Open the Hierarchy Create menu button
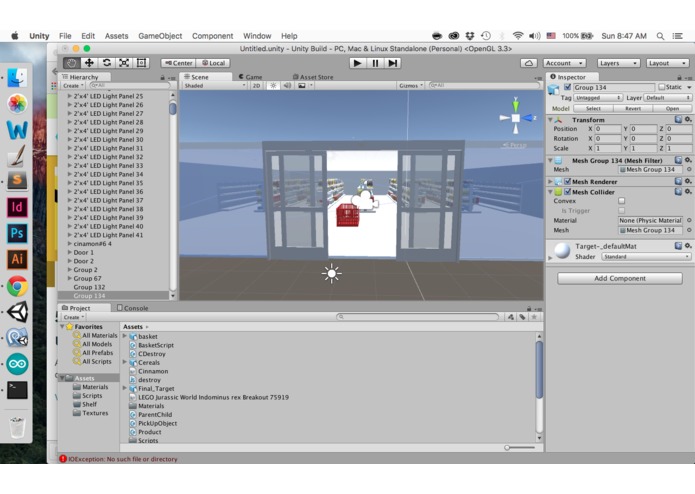Screen dimensions: 695x494 click(x=73, y=86)
